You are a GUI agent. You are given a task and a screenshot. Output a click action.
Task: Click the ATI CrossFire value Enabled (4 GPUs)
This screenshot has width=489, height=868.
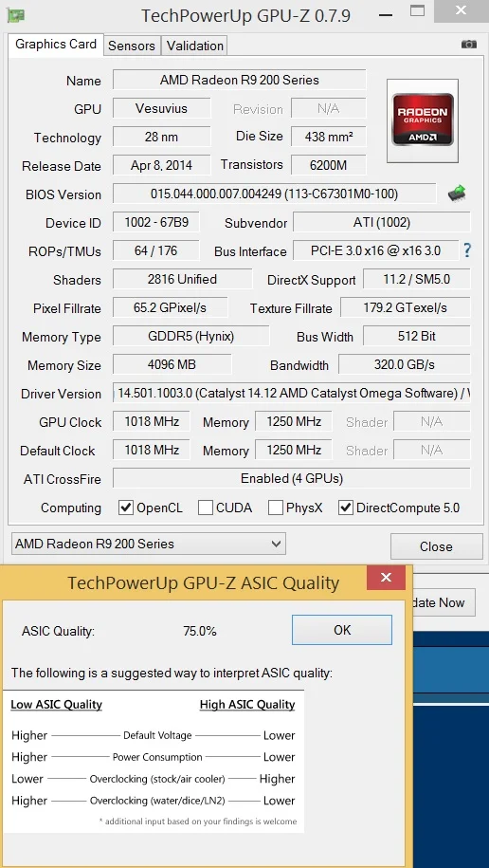292,478
